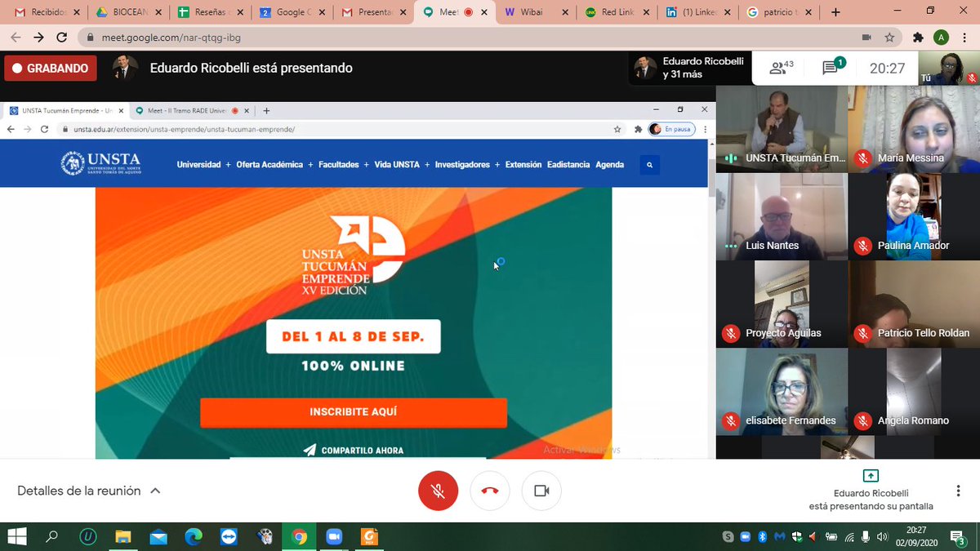Select the UNSTA Tucumán Em... video tile
This screenshot has width=980, height=551.
coord(782,129)
